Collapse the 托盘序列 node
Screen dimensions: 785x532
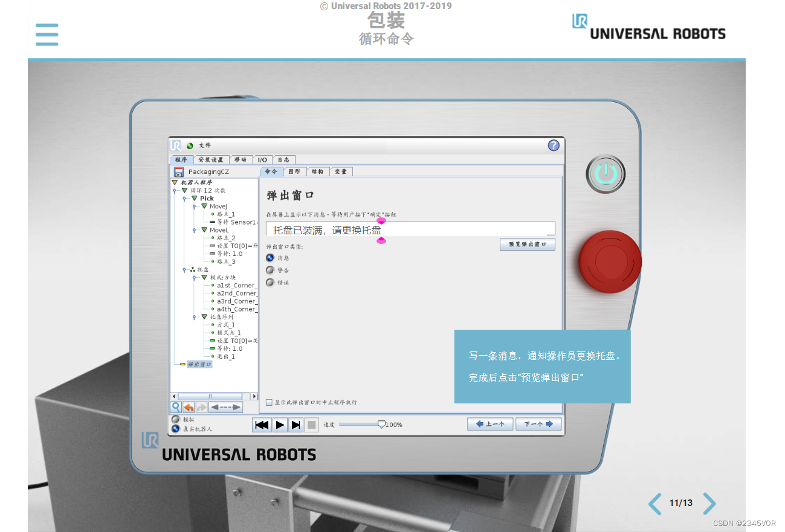pyautogui.click(x=204, y=316)
